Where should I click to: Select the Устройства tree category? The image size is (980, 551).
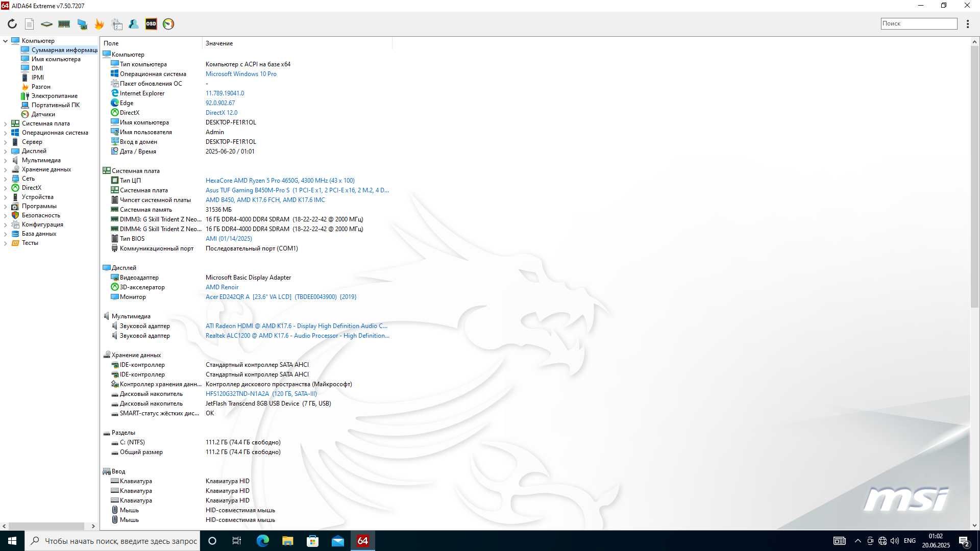point(33,197)
